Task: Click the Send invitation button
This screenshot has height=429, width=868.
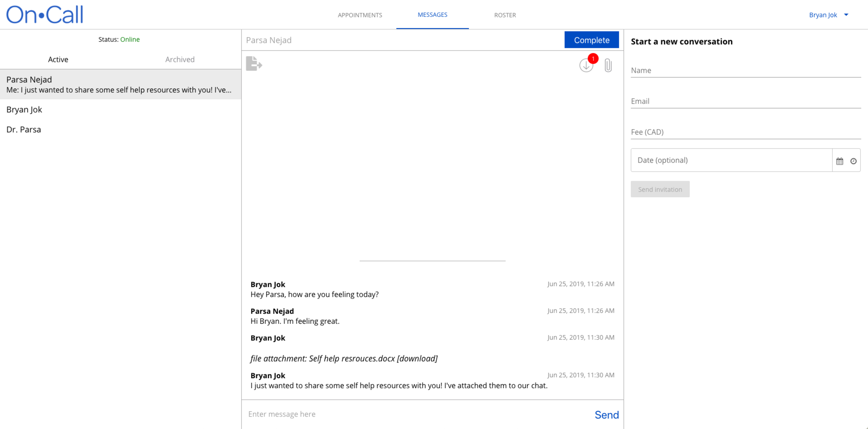Action: point(660,189)
